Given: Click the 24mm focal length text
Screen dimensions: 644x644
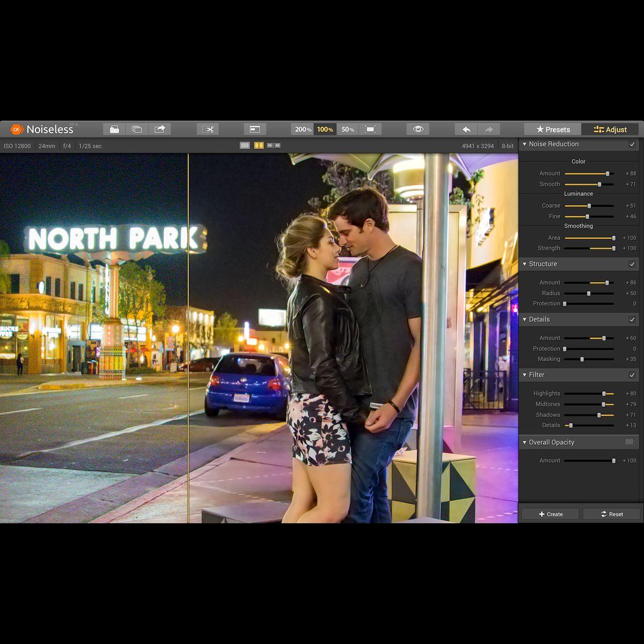Looking at the screenshot, I should [47, 146].
